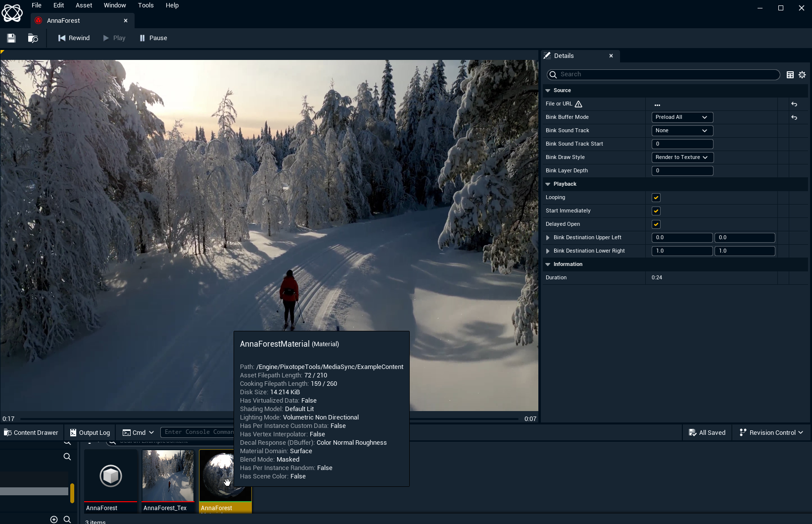Click the Pixotope logo icon in top-left corner
The height and width of the screenshot is (524, 812).
click(12, 13)
